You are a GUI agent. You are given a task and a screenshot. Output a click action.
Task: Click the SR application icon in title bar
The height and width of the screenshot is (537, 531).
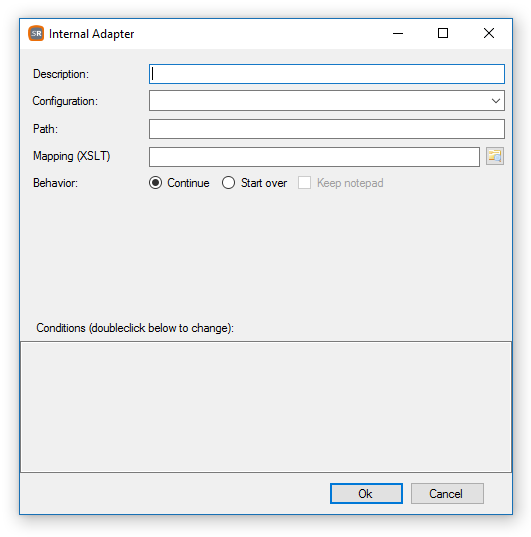[36, 33]
